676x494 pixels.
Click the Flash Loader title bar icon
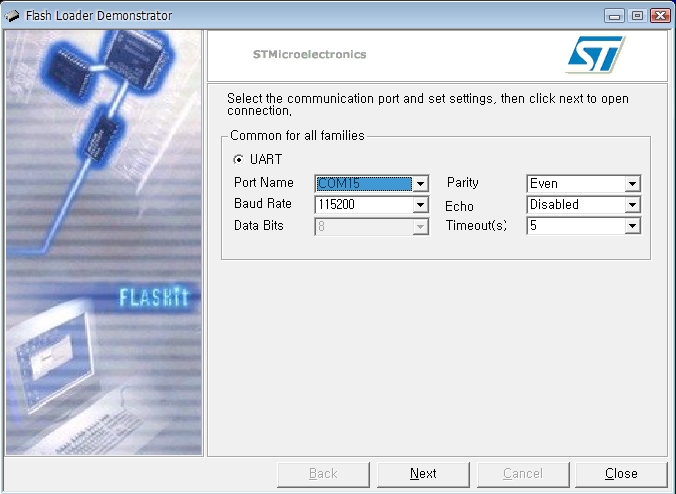(12, 16)
